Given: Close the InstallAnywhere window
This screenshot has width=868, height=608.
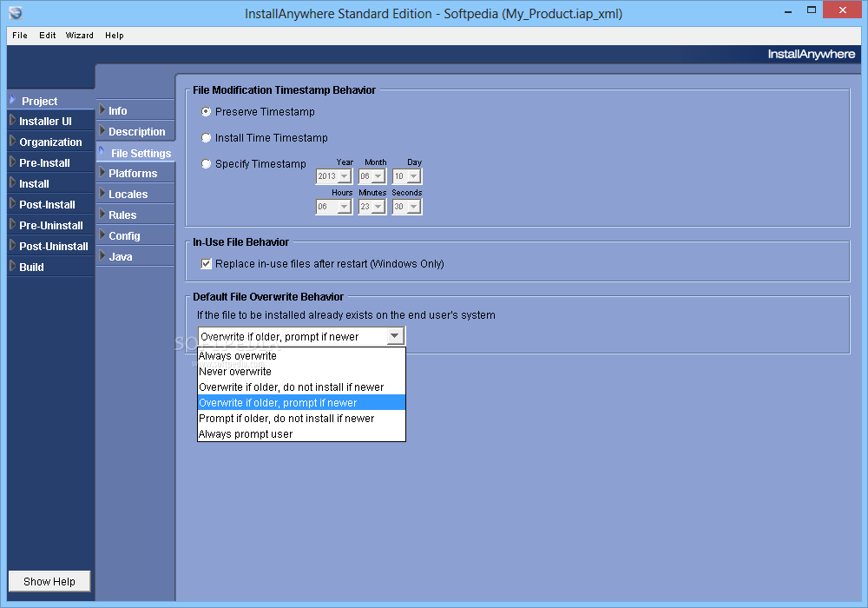Looking at the screenshot, I should (x=843, y=10).
